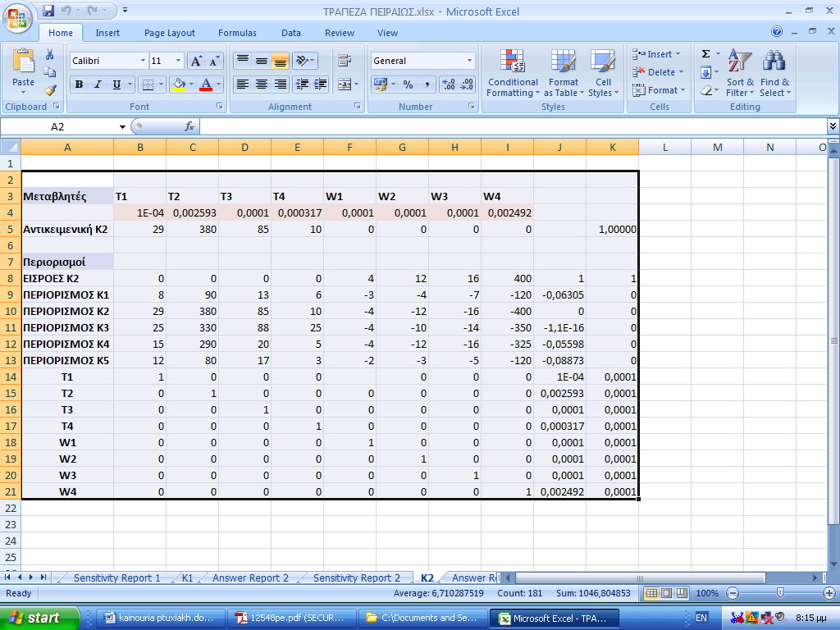Open Sensitivity Report 1 sheet tab
Screen dimensions: 840x630
click(x=116, y=578)
